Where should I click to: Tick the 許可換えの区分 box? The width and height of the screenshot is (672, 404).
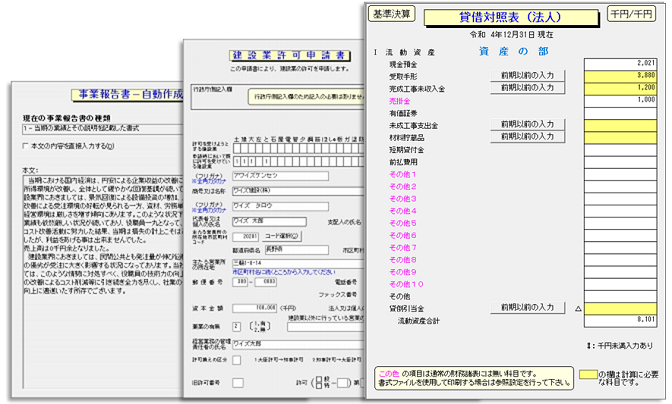tap(237, 360)
